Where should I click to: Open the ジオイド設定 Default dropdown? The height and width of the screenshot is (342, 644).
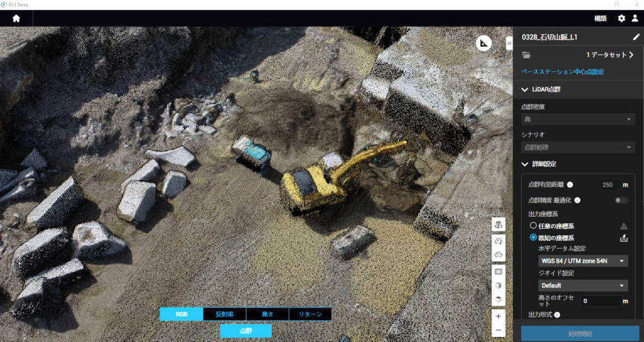582,285
